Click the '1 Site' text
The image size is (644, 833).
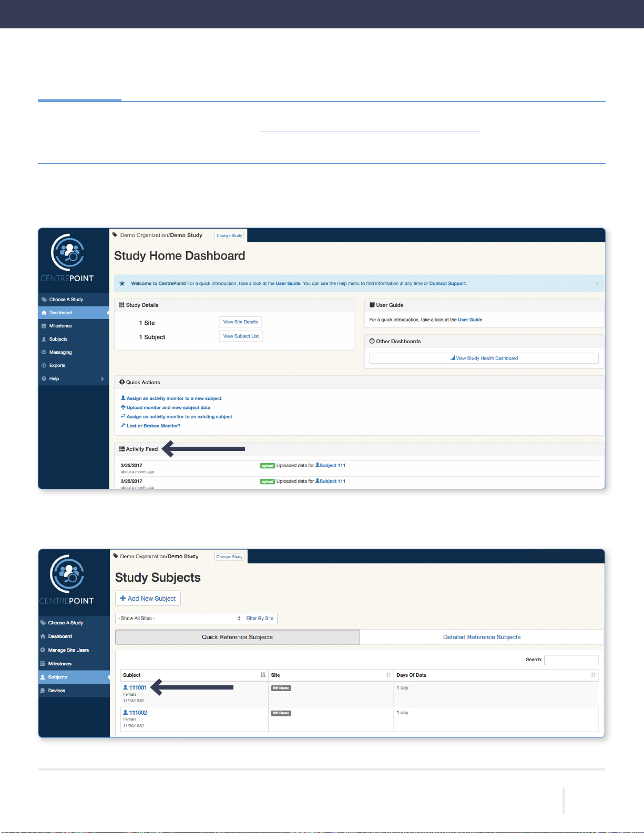click(147, 323)
